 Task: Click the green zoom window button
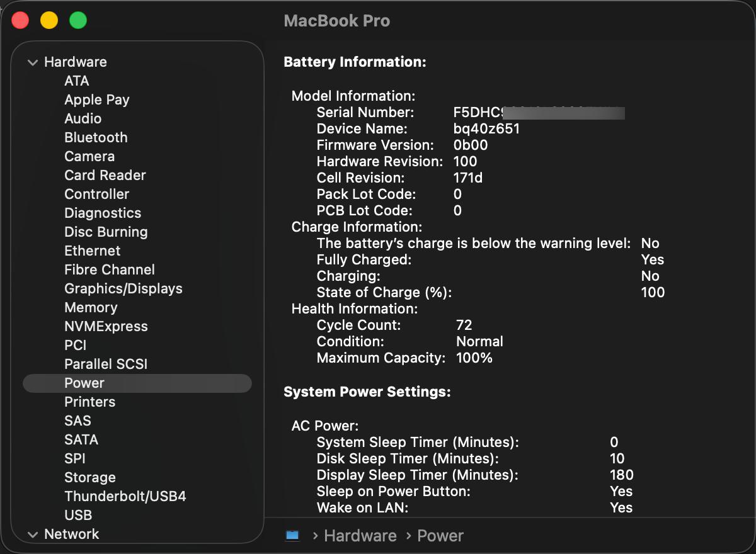click(x=78, y=20)
